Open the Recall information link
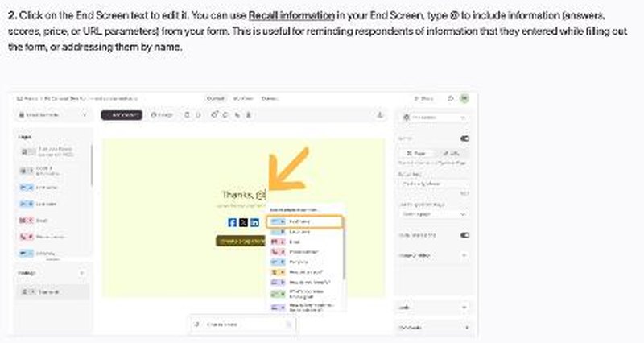This screenshot has height=343, width=644. [x=291, y=15]
